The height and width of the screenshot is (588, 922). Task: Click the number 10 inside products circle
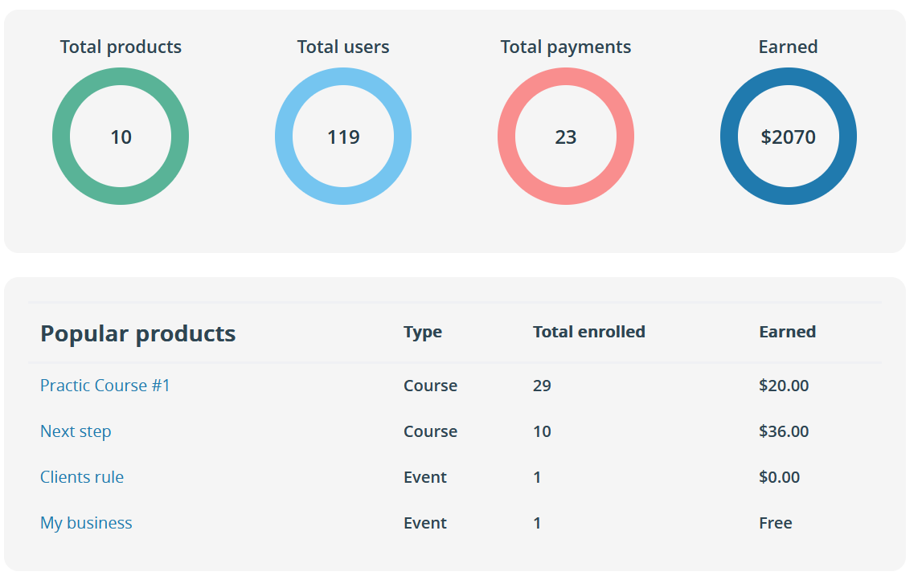coord(121,137)
